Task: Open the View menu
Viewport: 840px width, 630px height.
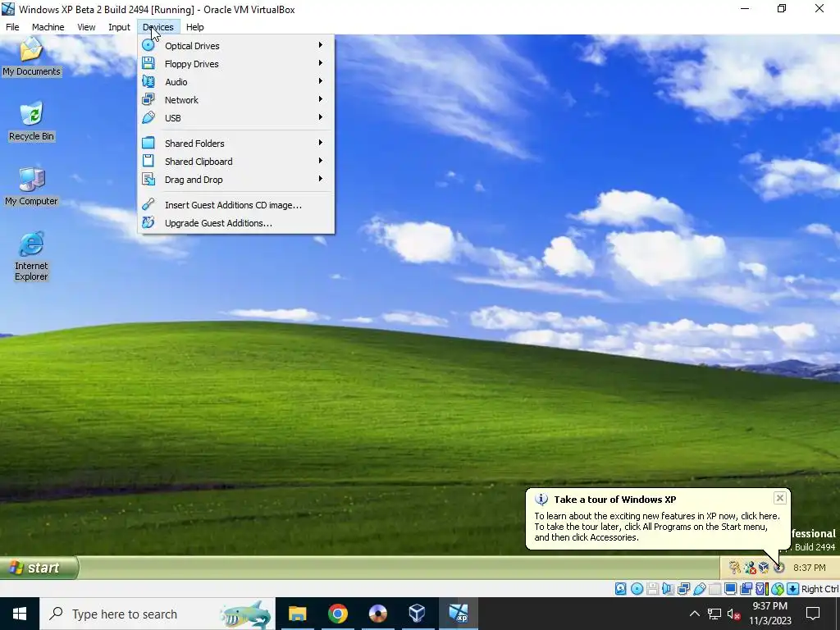Action: point(86,27)
